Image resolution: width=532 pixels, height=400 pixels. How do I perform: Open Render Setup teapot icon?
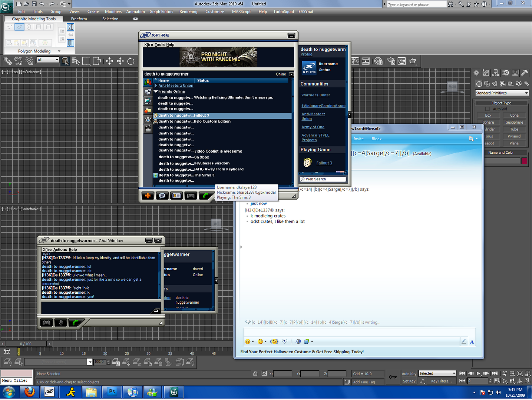[x=391, y=61]
